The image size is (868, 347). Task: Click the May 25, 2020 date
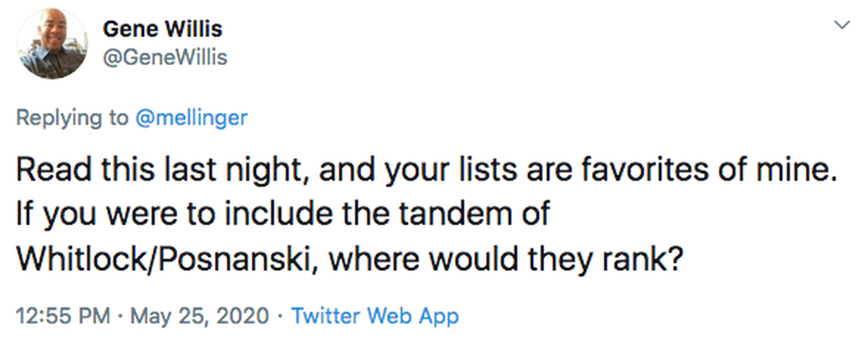200,316
